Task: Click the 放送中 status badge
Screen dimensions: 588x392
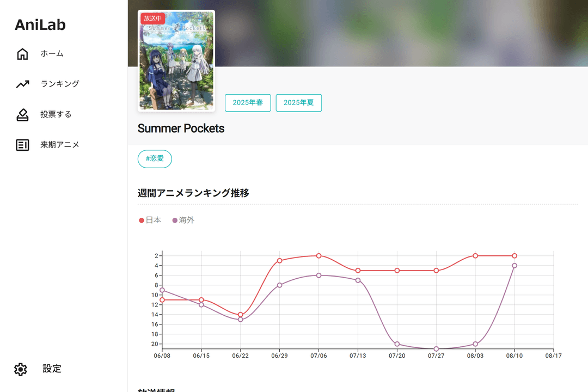Action: 152,19
